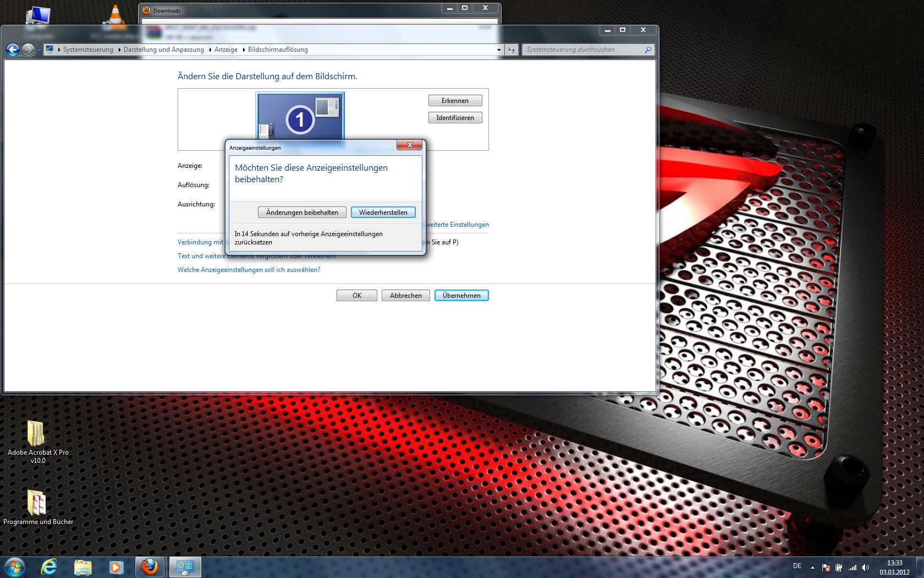
Task: Click the network signal tray icon
Action: pyautogui.click(x=853, y=568)
